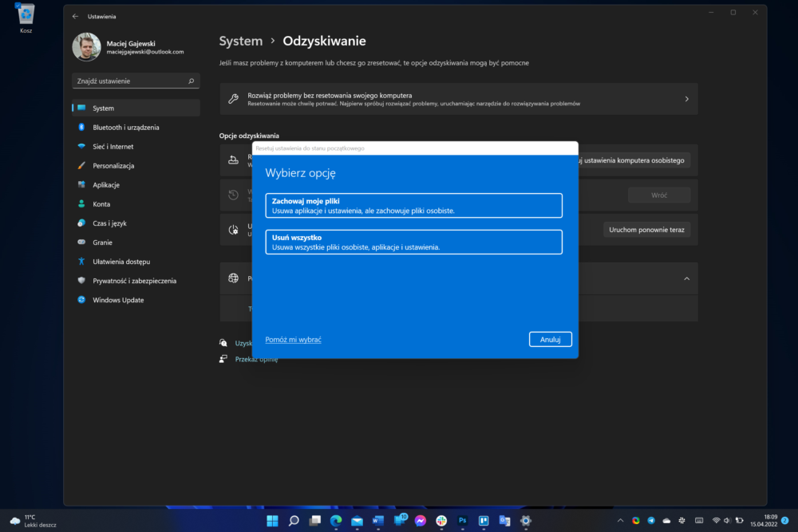Collapse the section with the up chevron

(x=686, y=278)
